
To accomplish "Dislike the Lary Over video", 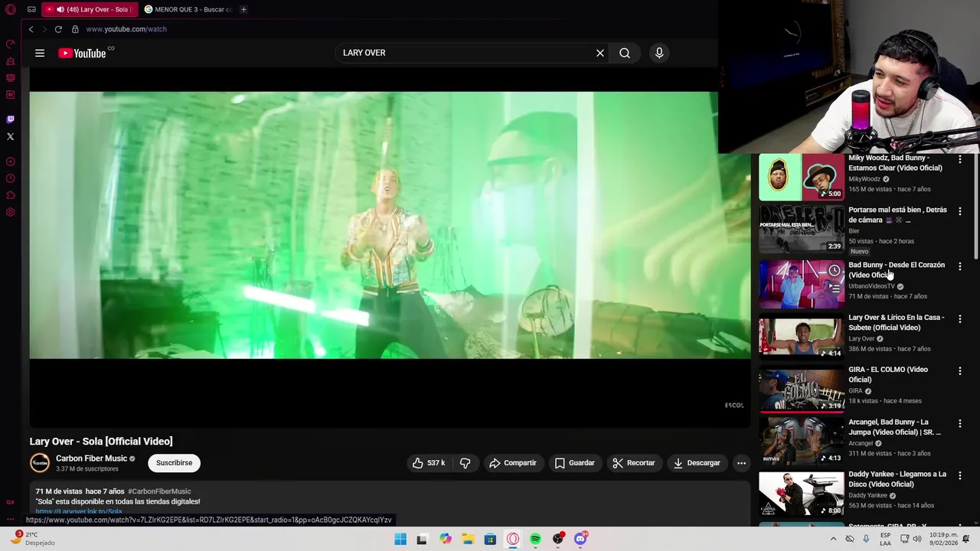I will [x=465, y=463].
